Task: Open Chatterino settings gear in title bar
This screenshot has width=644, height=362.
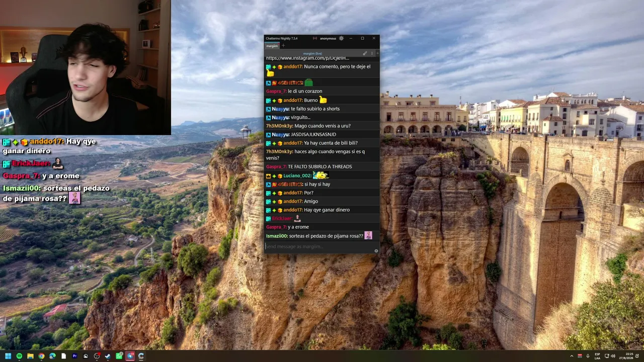Action: click(x=341, y=38)
